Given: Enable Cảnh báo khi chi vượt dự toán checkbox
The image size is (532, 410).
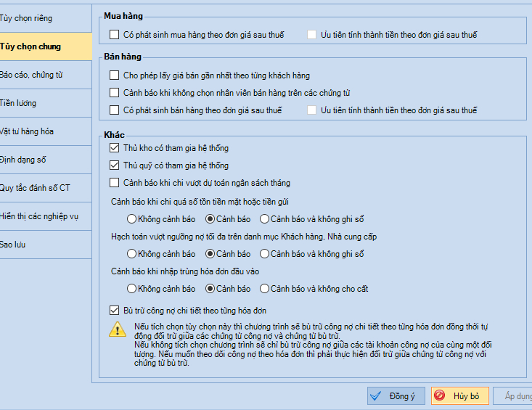Looking at the screenshot, I should (115, 183).
